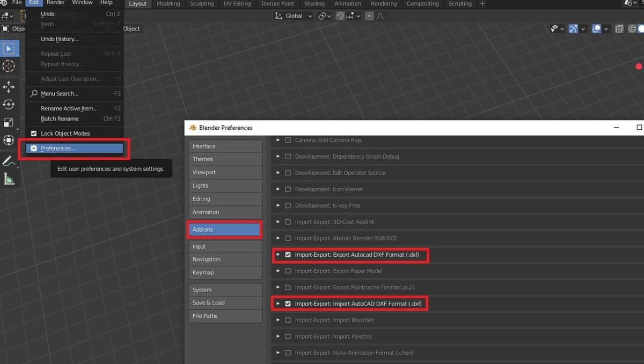Image resolution: width=644 pixels, height=364 pixels.
Task: Disable Import AutoCAD DXF Format add-on
Action: pos(288,304)
